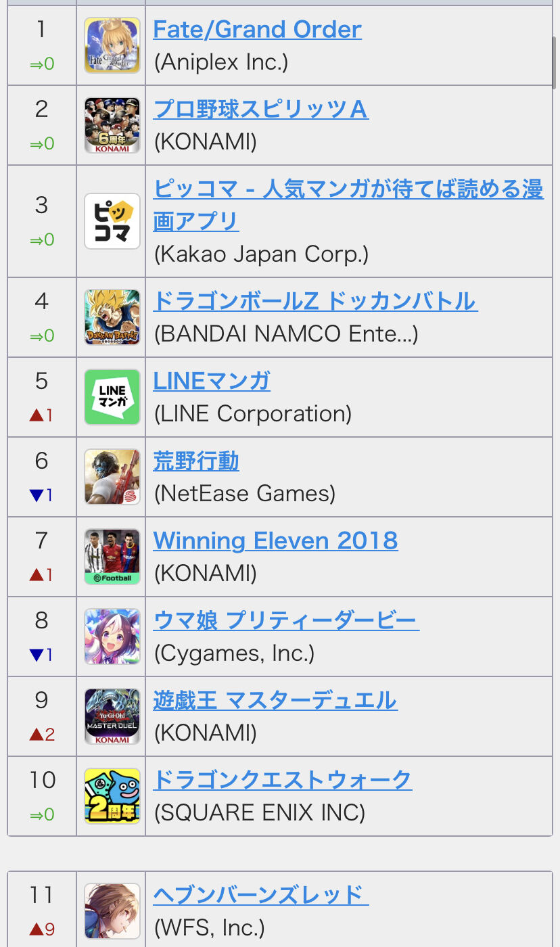This screenshot has height=947, width=560.
Task: Tap the Dragon Ball Dokkan Battle icon
Action: tap(112, 317)
